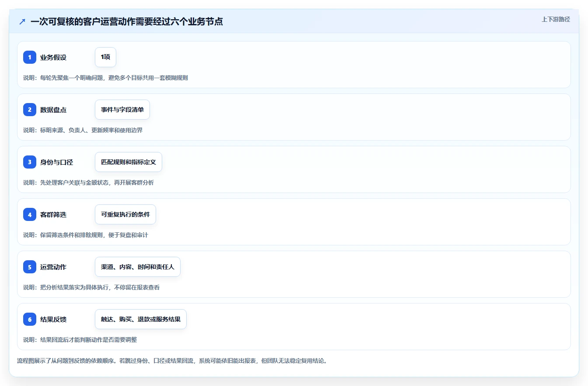Click the 结果反馈 node label
This screenshot has height=386, width=588.
(53, 319)
